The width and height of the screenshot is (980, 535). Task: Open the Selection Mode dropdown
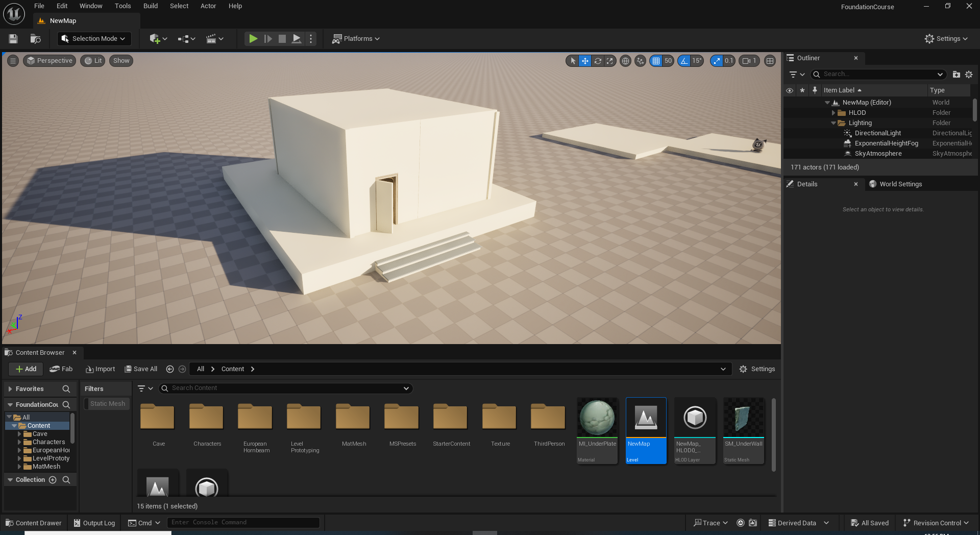tap(94, 39)
